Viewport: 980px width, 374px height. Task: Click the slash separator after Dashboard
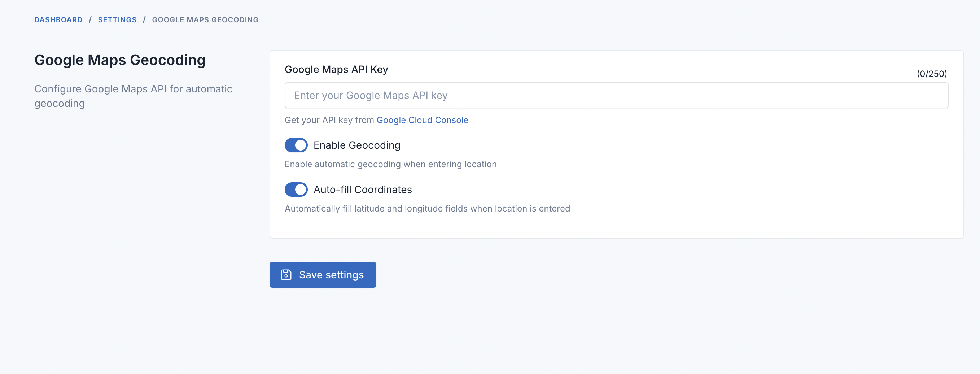click(x=90, y=20)
